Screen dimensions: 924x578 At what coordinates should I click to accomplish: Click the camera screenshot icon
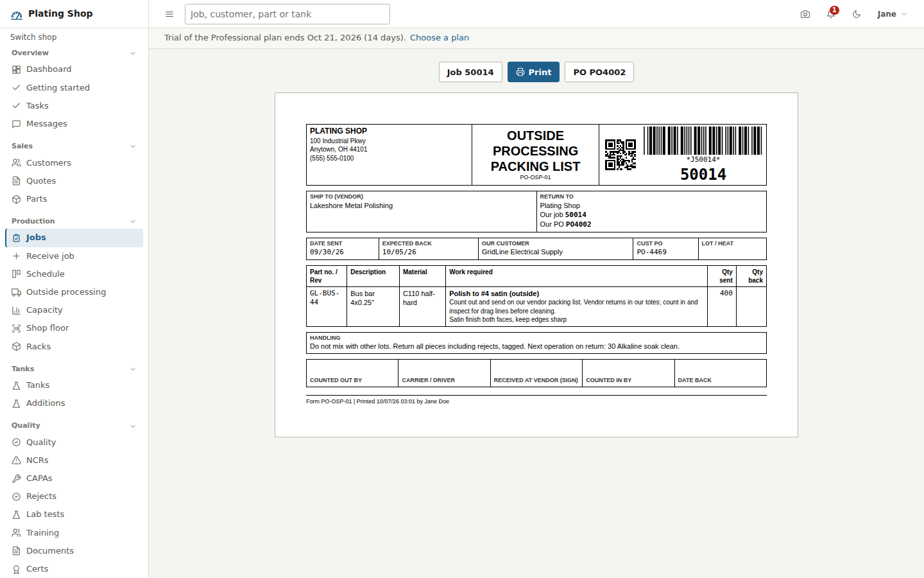click(x=805, y=14)
